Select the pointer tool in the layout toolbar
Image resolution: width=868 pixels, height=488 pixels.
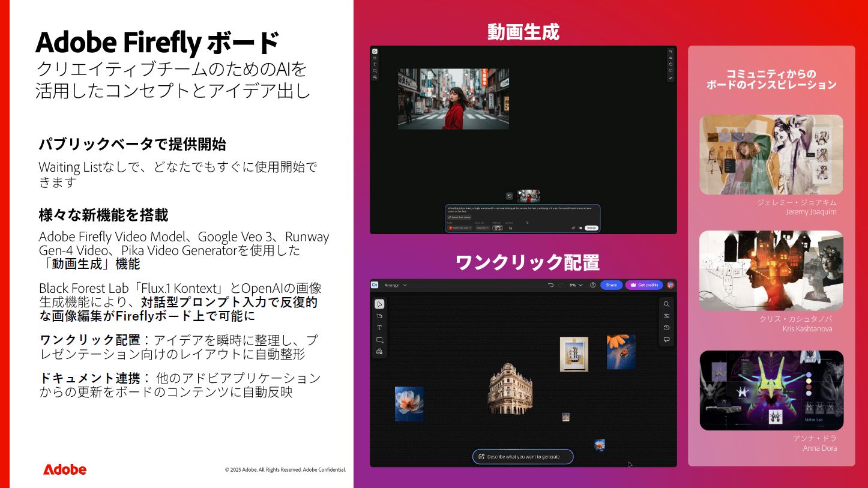tap(379, 304)
